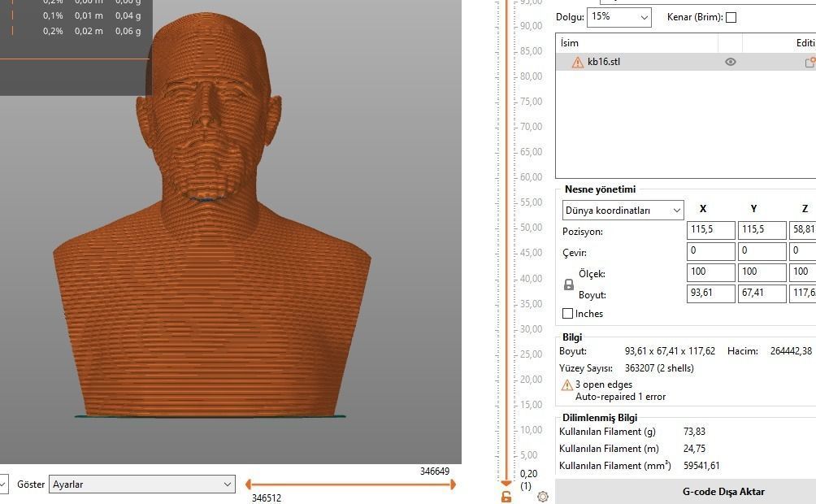Click the Pozisyon X field
The image size is (816, 504).
click(x=711, y=229)
